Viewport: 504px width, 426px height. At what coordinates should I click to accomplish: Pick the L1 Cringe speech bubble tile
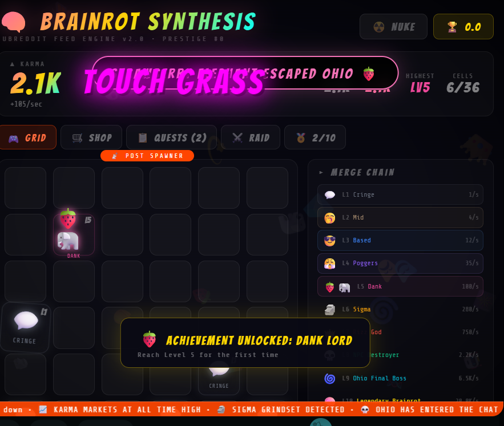click(25, 327)
